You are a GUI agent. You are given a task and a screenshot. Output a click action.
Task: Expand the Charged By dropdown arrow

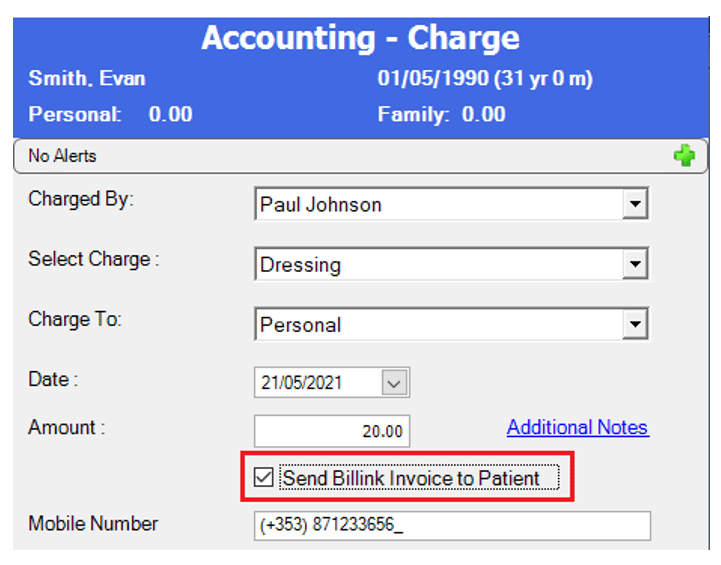(x=634, y=205)
